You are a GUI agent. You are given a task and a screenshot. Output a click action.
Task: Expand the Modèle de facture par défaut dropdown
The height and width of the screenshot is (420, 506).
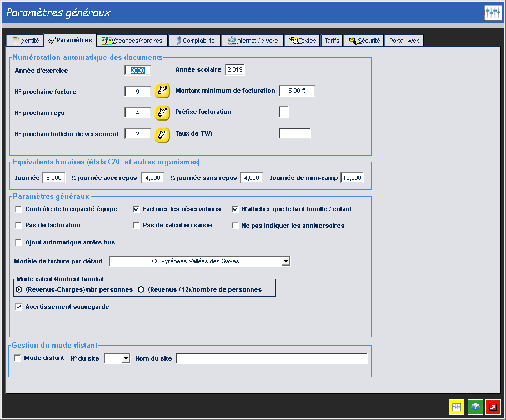tap(285, 261)
